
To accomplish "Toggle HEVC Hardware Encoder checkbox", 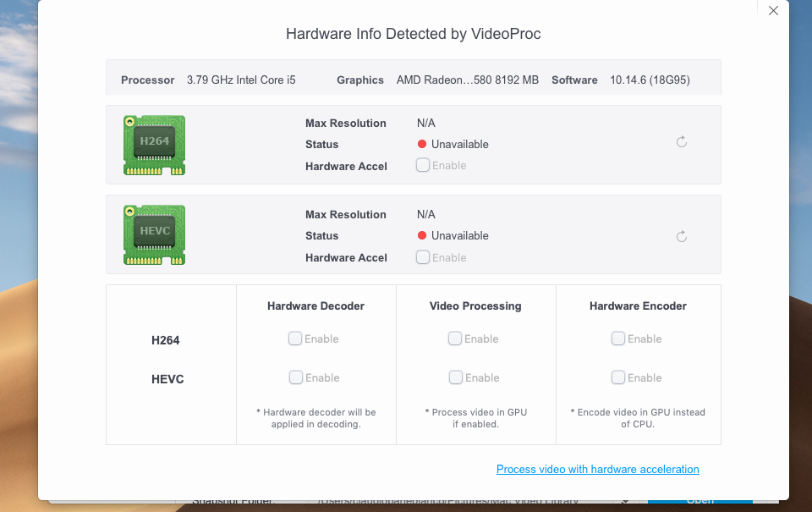I will coord(617,377).
